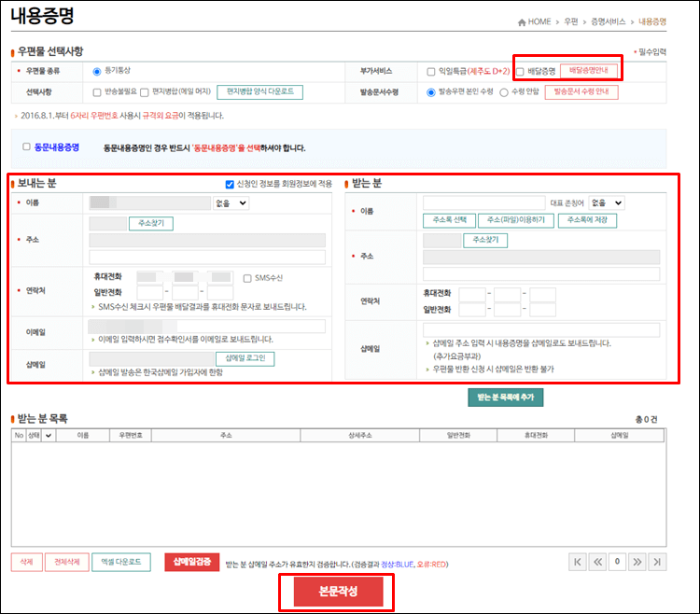The width and height of the screenshot is (700, 614).
Task: Open sender honorific 없음 dropdown
Action: pos(231,203)
